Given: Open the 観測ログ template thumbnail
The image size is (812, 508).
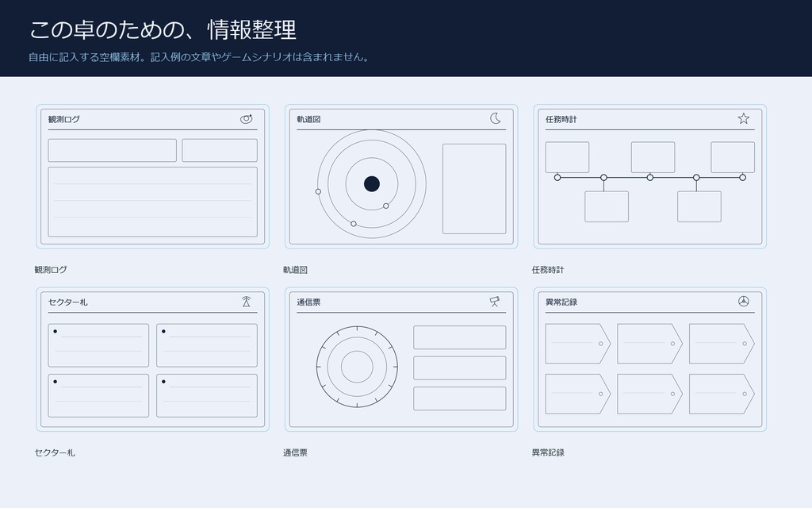Looking at the screenshot, I should click(x=153, y=177).
